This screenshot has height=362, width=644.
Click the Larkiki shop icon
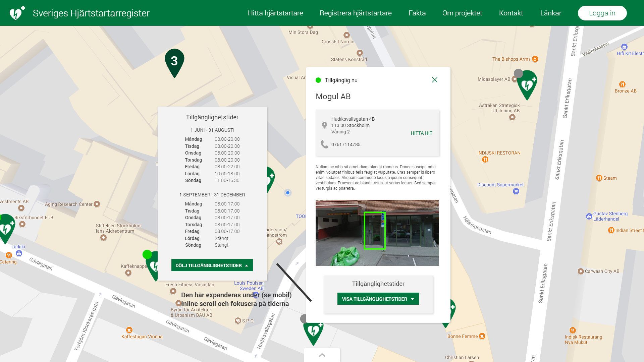click(19, 253)
